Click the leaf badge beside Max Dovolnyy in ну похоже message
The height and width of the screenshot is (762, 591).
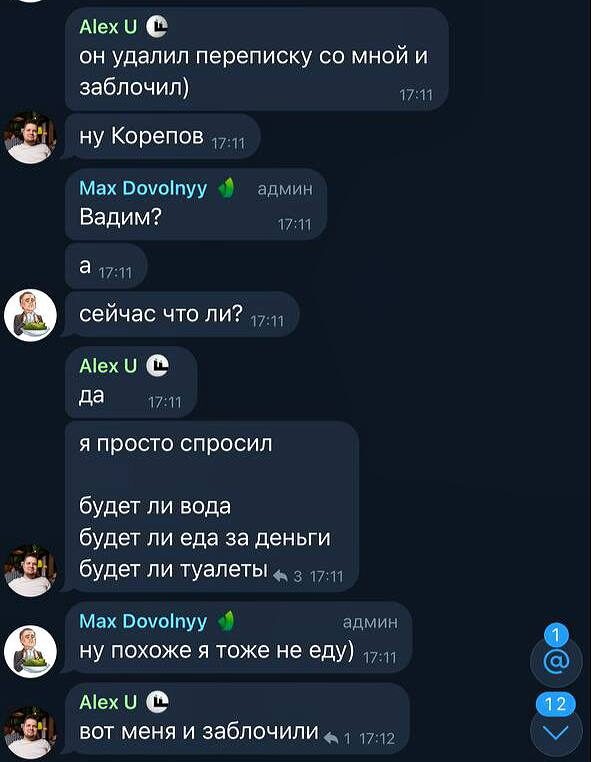tap(227, 621)
